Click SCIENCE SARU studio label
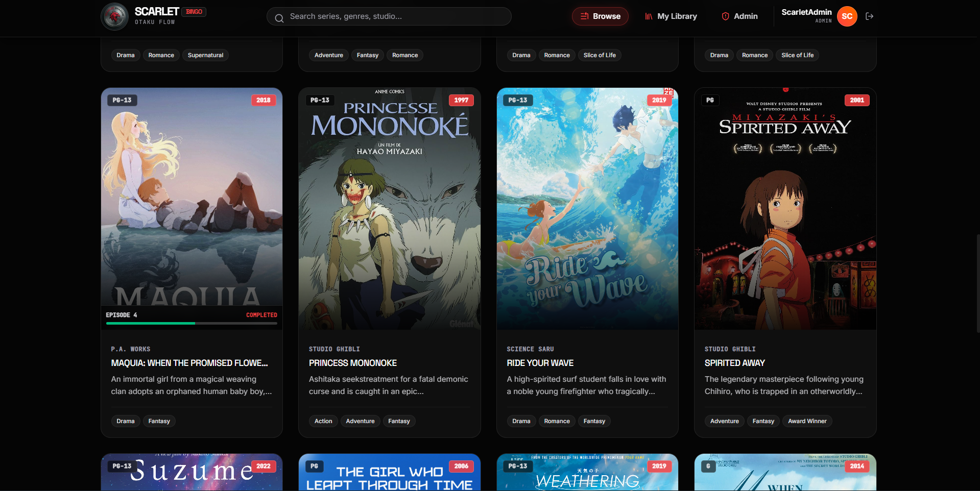Viewport: 980px width, 491px height. (x=530, y=349)
